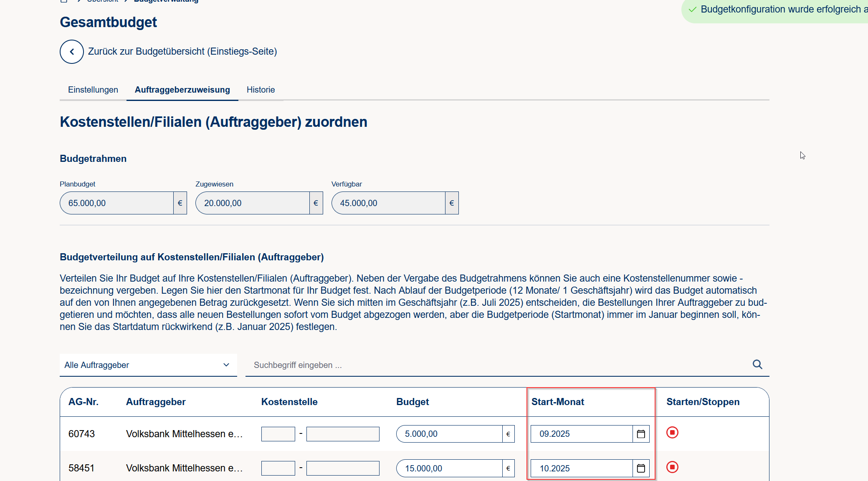Edit the 15.000,00 budget field

click(449, 468)
